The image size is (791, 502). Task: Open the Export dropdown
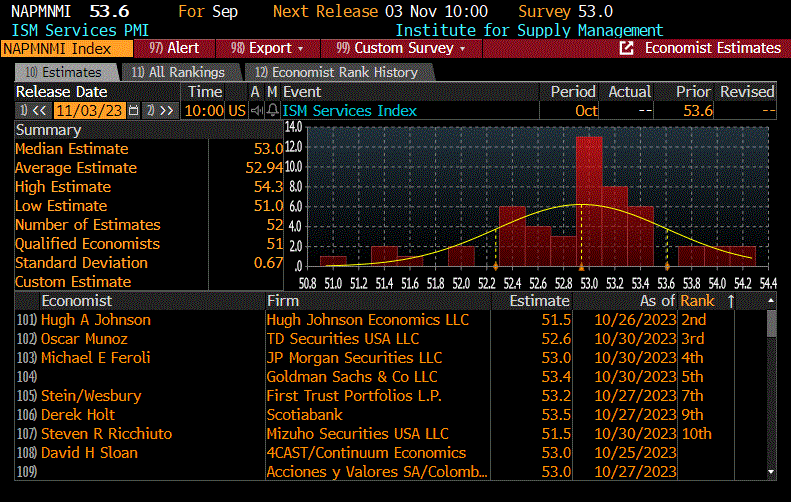point(267,48)
